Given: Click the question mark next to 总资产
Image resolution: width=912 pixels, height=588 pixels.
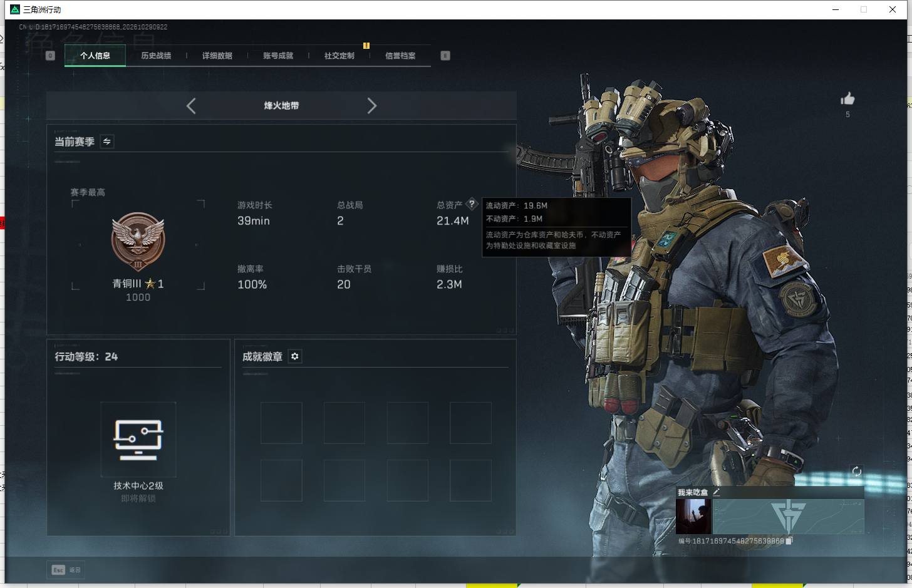Looking at the screenshot, I should coord(472,204).
